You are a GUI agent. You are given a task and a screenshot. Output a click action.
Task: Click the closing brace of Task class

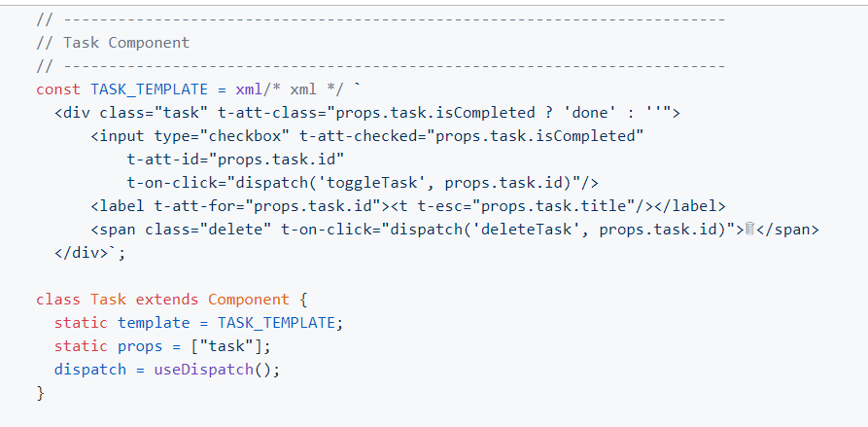coord(40,392)
